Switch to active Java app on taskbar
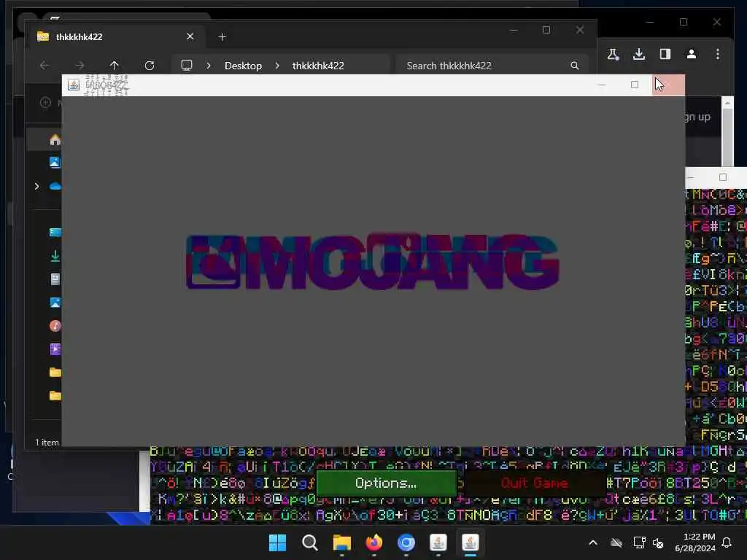The width and height of the screenshot is (747, 560). point(471,542)
